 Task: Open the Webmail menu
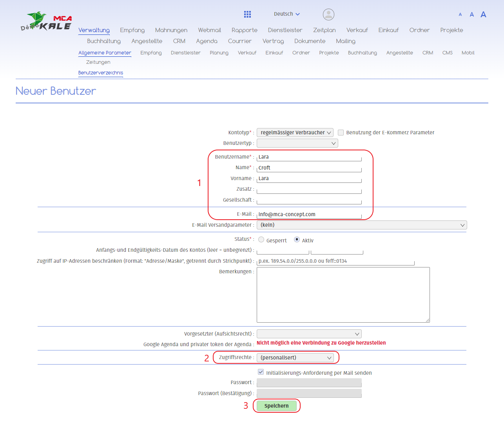[x=209, y=30]
